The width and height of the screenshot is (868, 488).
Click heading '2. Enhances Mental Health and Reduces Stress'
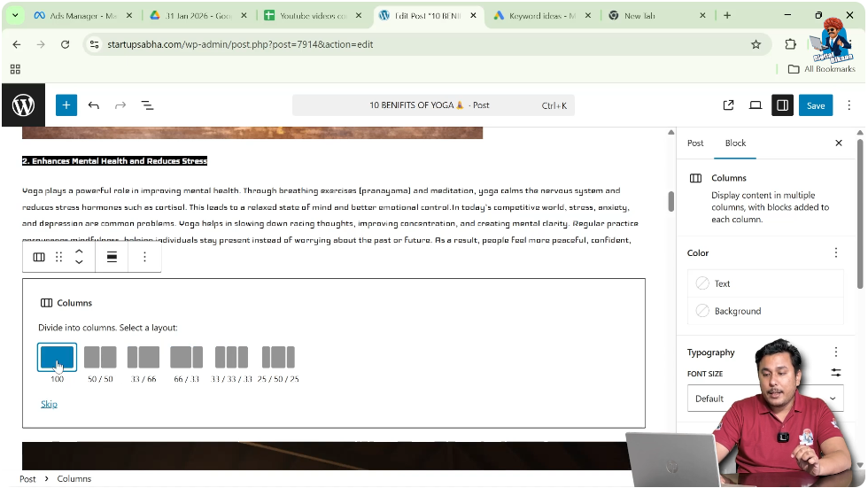(x=114, y=161)
